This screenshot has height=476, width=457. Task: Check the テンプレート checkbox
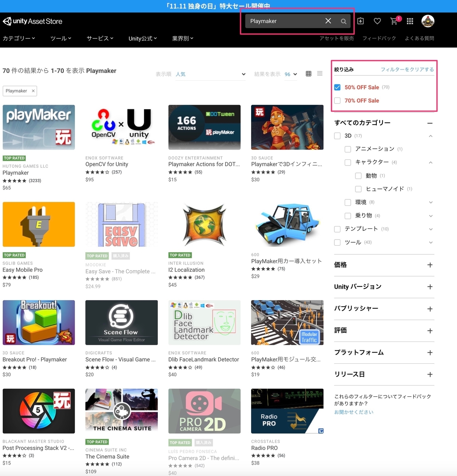tap(338, 229)
